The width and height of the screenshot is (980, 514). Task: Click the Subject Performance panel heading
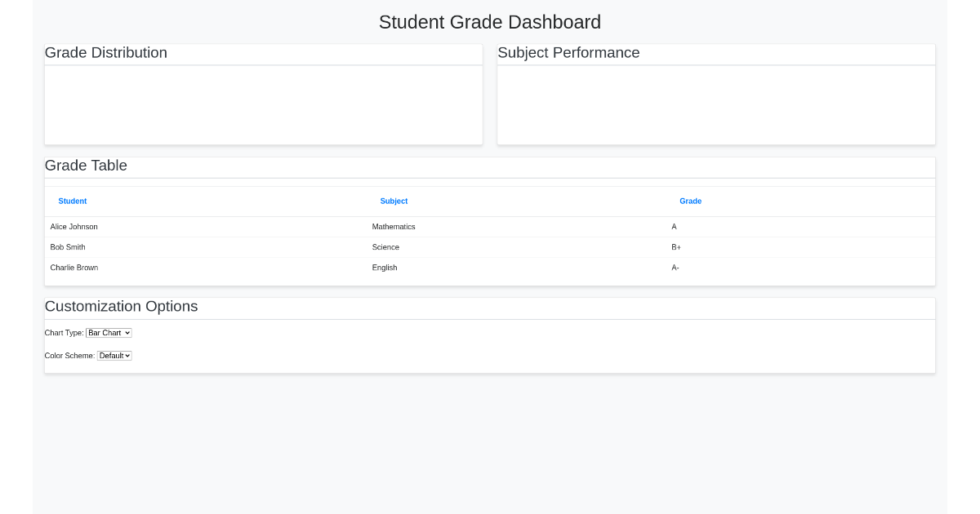[568, 52]
